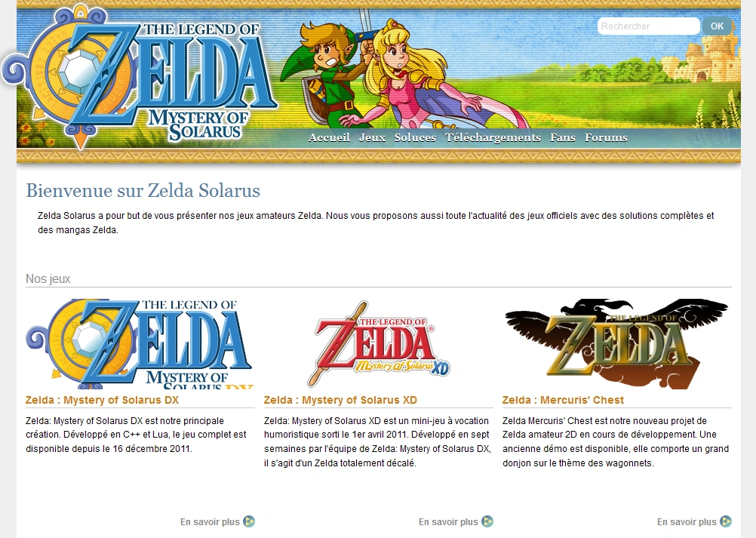Click the Triforce arrow icon under Mercuris' Chest

(x=726, y=521)
